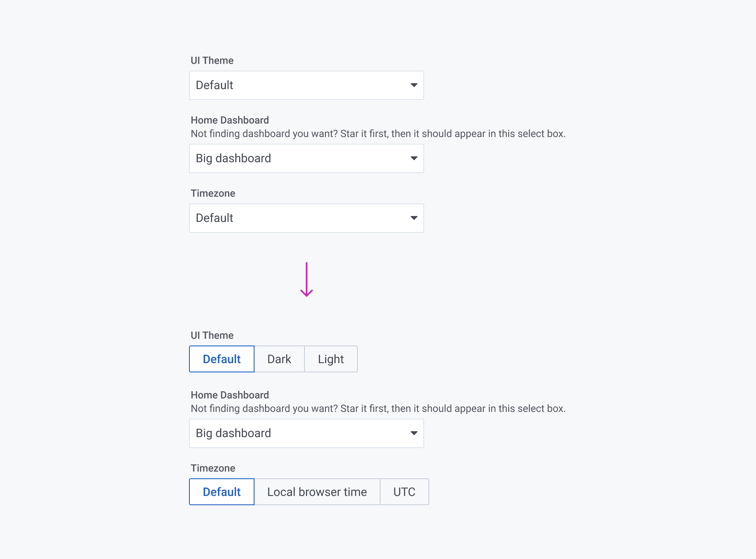
Task: Click the top Home Dashboard label
Action: coord(230,120)
